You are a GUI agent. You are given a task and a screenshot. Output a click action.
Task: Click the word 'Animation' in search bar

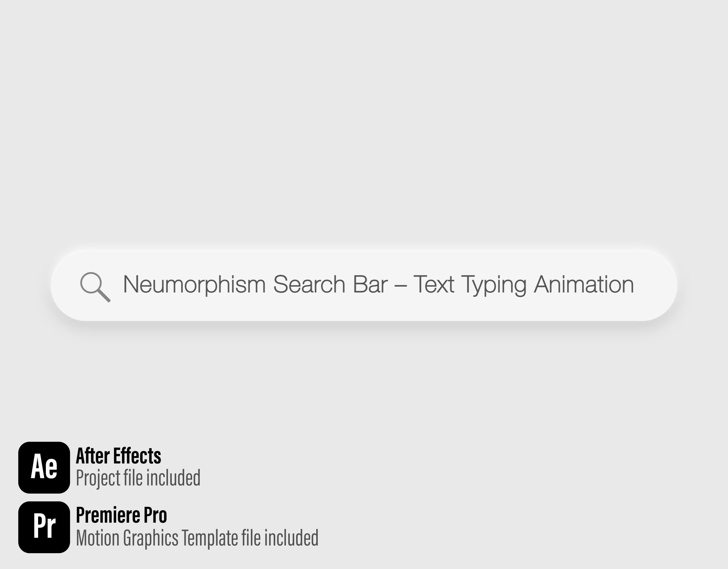584,285
